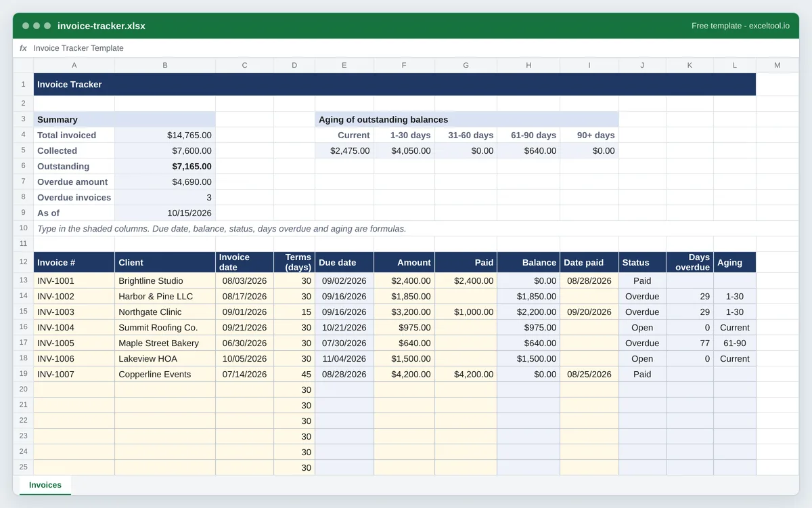
Task: Select client Northgate Clinic
Action: (x=165, y=312)
